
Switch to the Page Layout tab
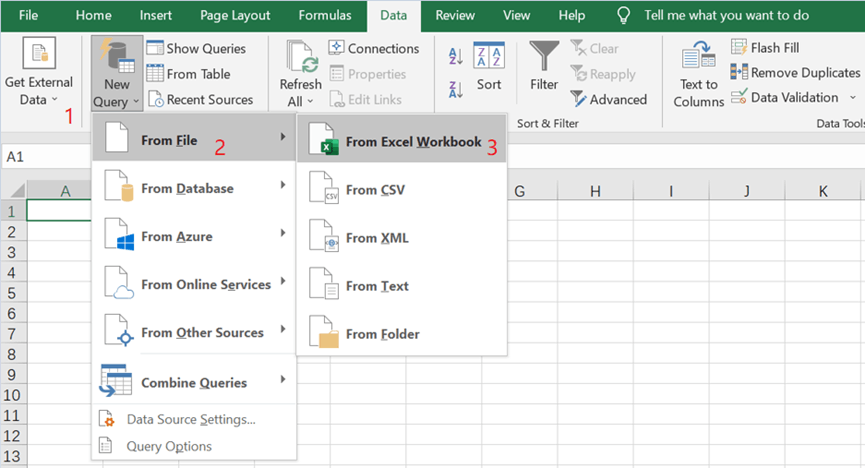pos(235,15)
